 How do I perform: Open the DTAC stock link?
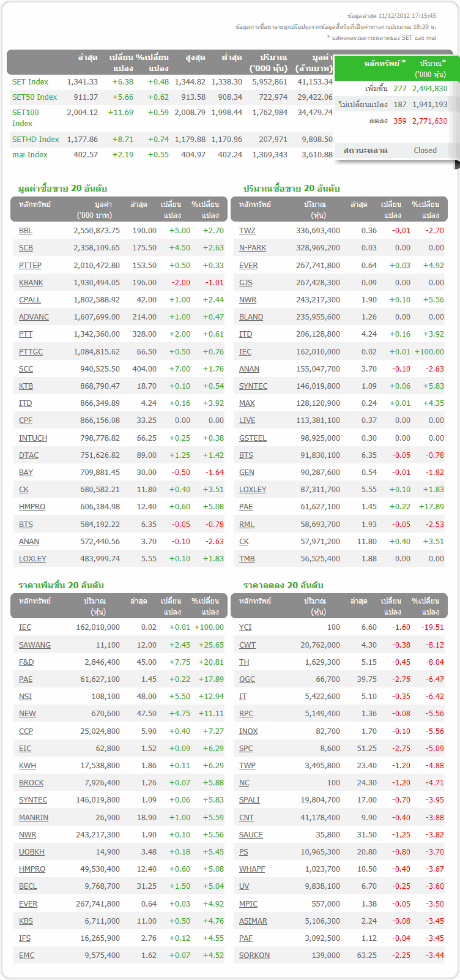pyautogui.click(x=29, y=455)
